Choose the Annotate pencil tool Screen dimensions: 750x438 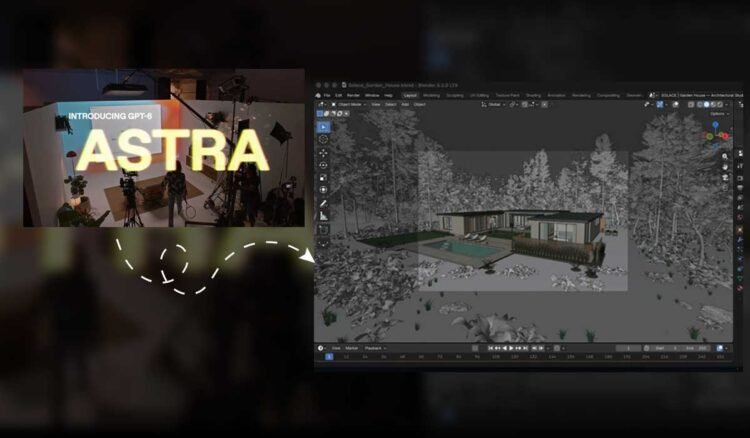pyautogui.click(x=323, y=204)
